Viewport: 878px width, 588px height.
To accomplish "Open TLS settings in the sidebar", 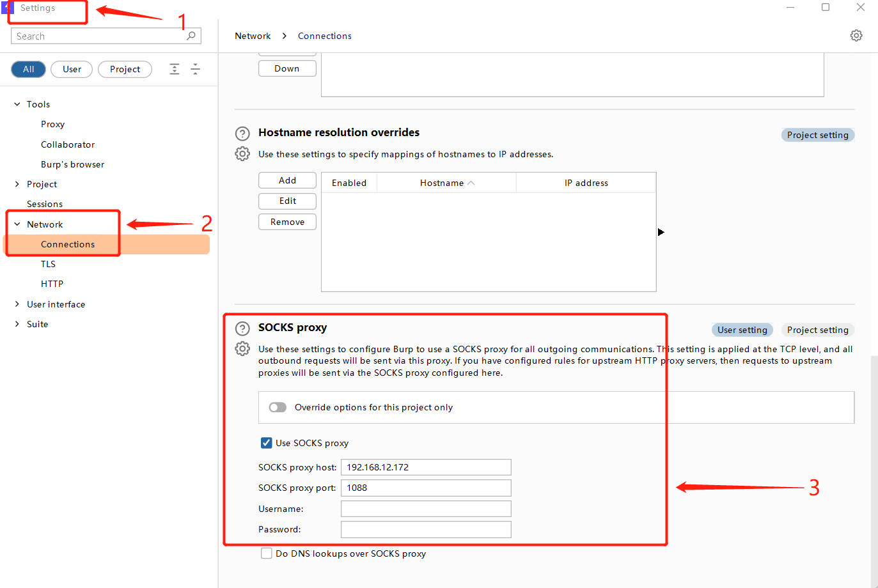I will click(x=48, y=264).
